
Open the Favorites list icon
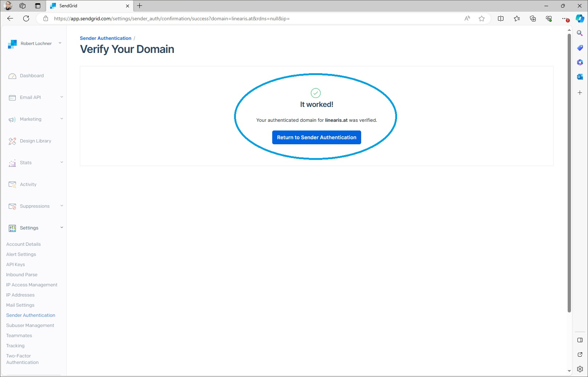click(x=517, y=18)
